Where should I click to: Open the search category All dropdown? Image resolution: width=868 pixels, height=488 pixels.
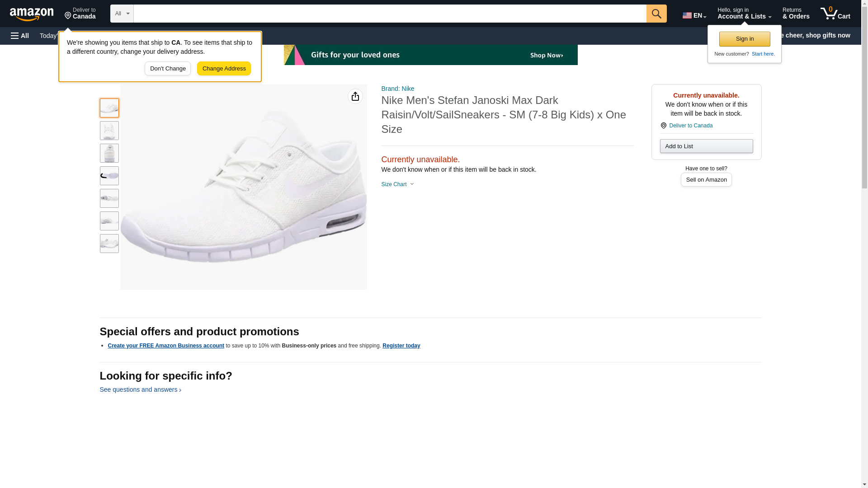[x=122, y=14]
